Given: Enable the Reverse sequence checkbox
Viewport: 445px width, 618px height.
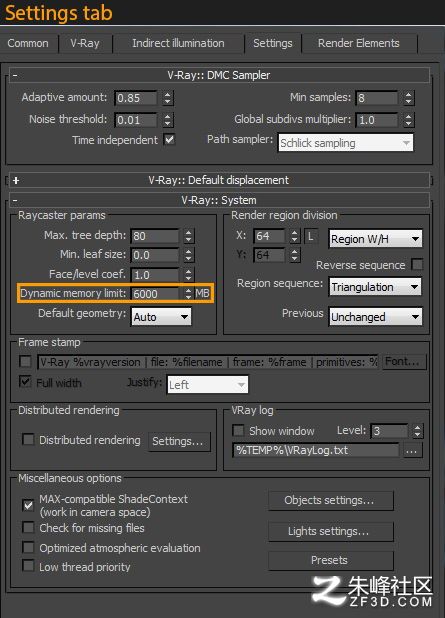Looking at the screenshot, I should point(417,264).
